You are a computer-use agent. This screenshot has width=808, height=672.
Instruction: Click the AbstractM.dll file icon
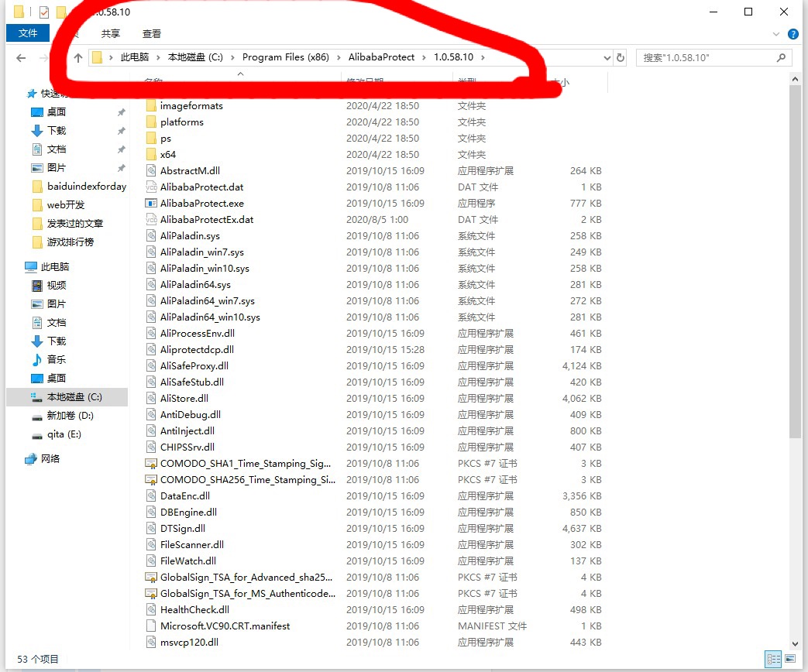click(151, 170)
